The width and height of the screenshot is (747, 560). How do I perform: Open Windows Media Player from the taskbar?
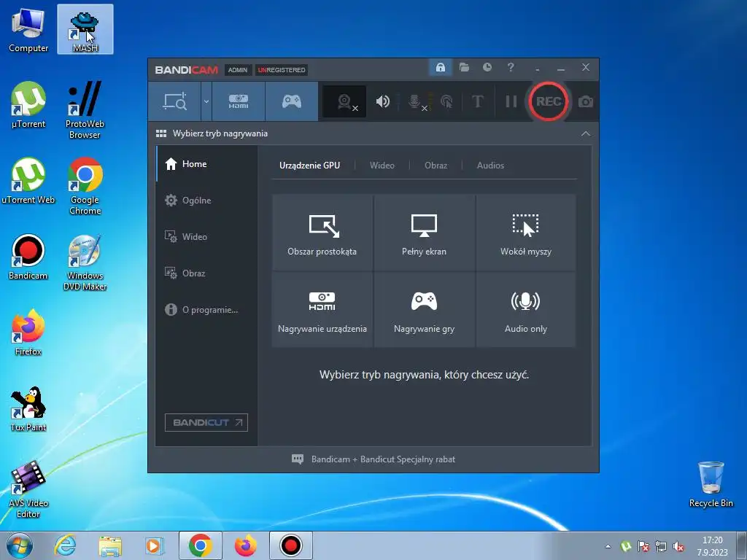pyautogui.click(x=155, y=545)
